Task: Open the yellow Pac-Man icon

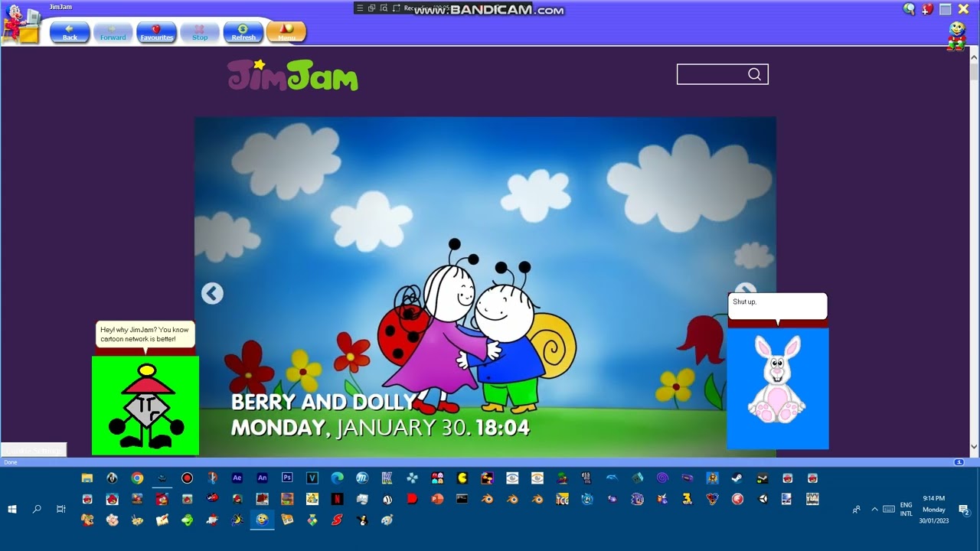Action: 462,478
